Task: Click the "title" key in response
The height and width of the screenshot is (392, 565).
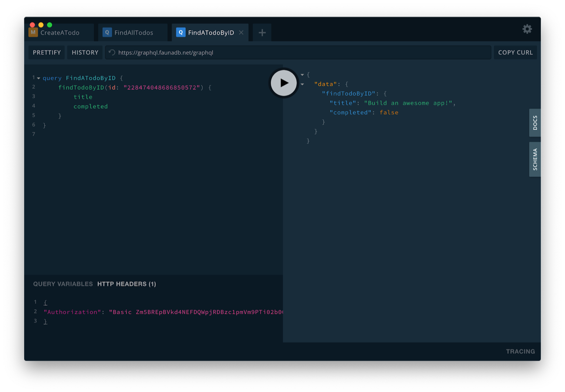Action: pyautogui.click(x=342, y=103)
